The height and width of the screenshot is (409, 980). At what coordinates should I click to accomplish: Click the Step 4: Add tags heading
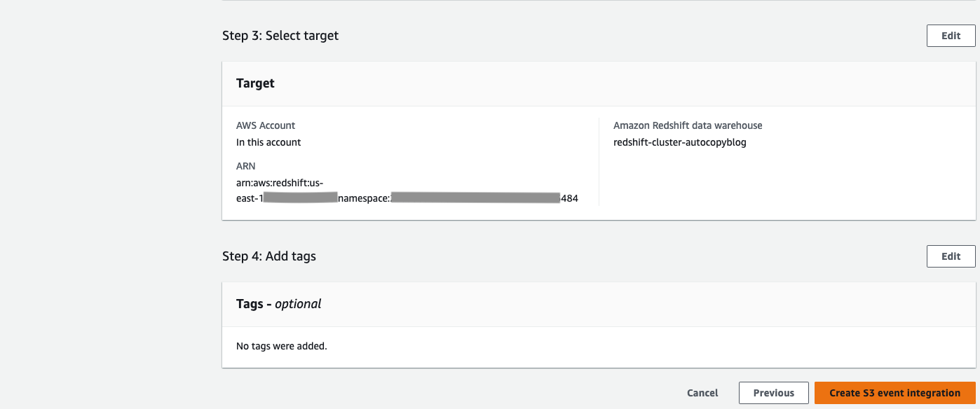point(269,256)
